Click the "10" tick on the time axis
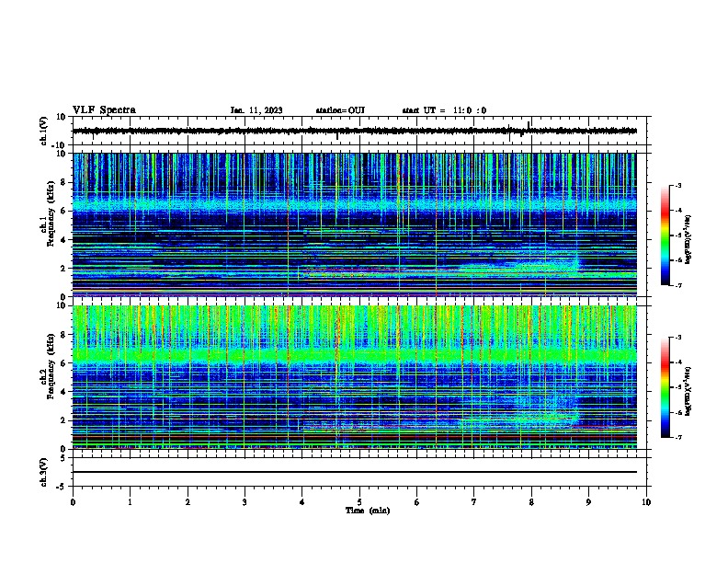Viewport: 728px width, 563px height. 646,502
